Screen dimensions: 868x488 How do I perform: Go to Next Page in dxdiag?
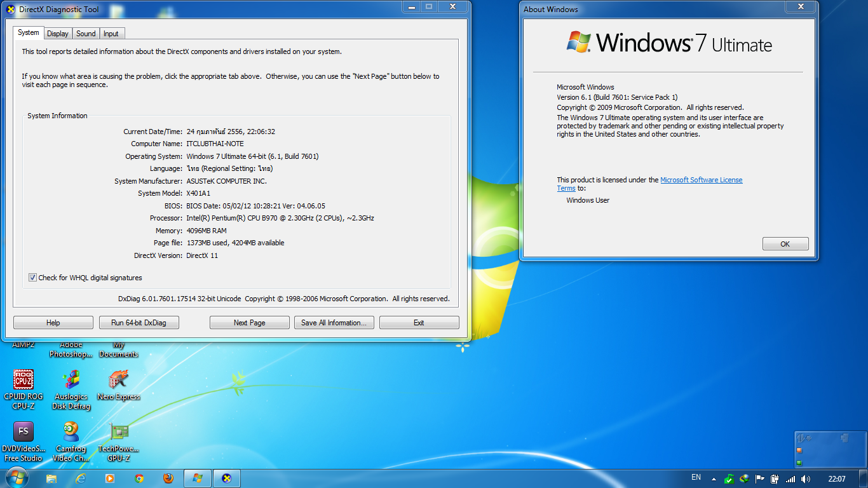[250, 323]
